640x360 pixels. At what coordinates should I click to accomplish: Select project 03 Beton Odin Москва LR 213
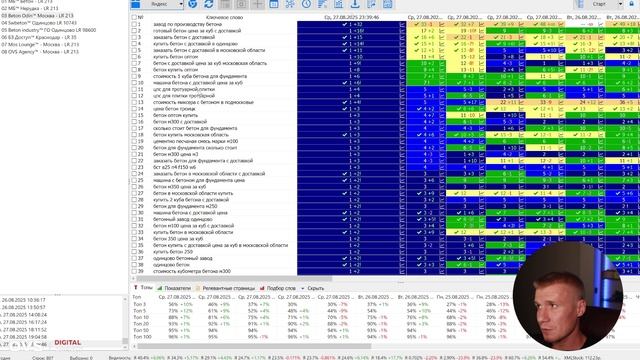(37, 16)
